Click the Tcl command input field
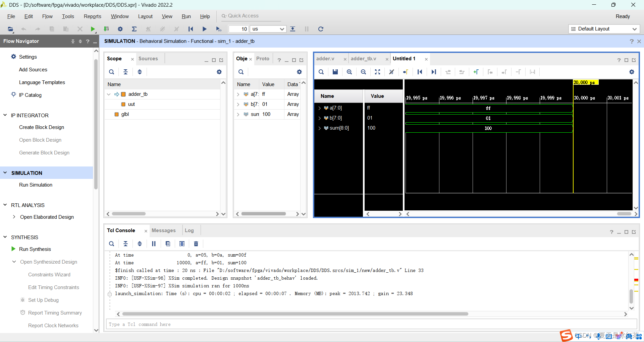This screenshot has height=342, width=644. (371, 324)
